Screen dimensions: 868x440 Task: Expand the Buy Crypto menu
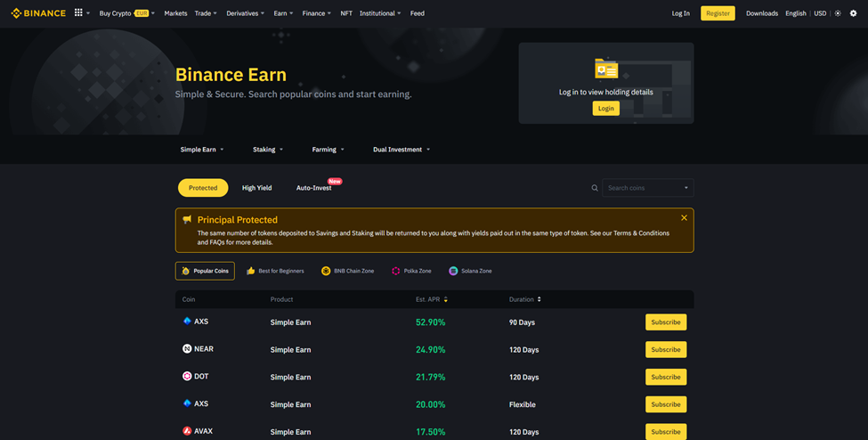tap(126, 13)
